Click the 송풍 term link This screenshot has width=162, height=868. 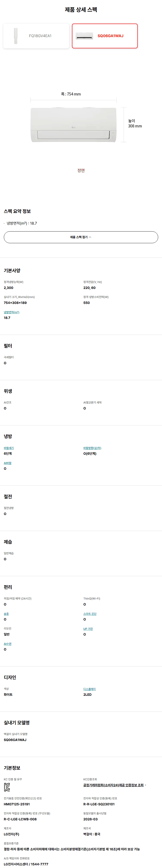click(6, 614)
